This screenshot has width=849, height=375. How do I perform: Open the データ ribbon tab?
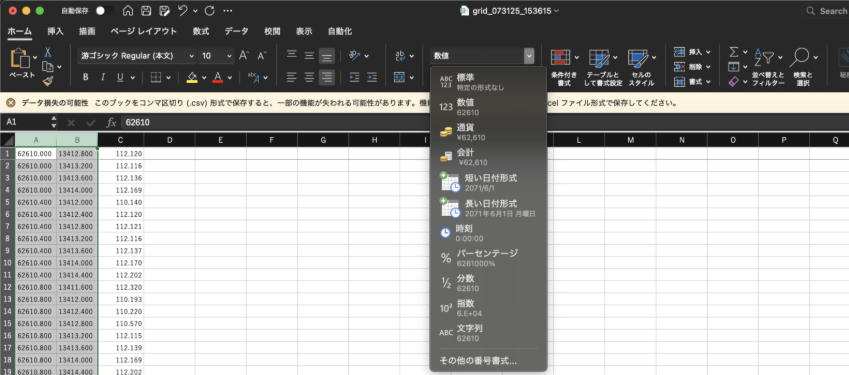point(237,31)
